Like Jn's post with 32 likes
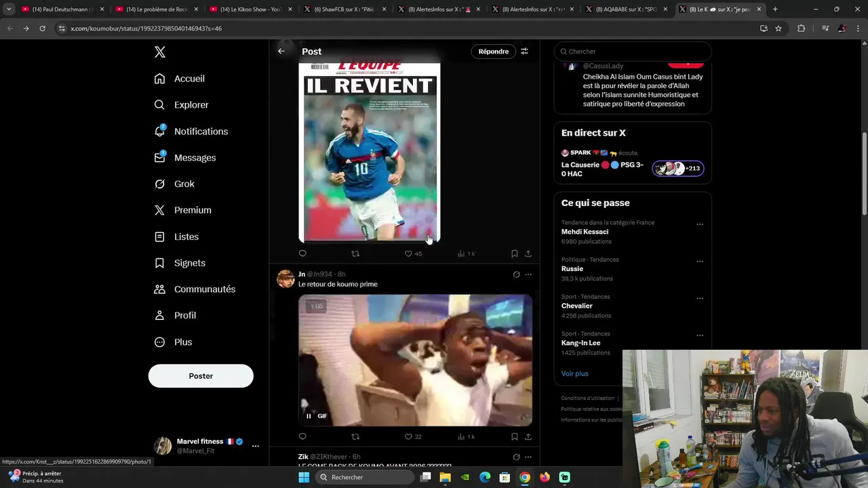This screenshot has height=488, width=868. pos(413,436)
